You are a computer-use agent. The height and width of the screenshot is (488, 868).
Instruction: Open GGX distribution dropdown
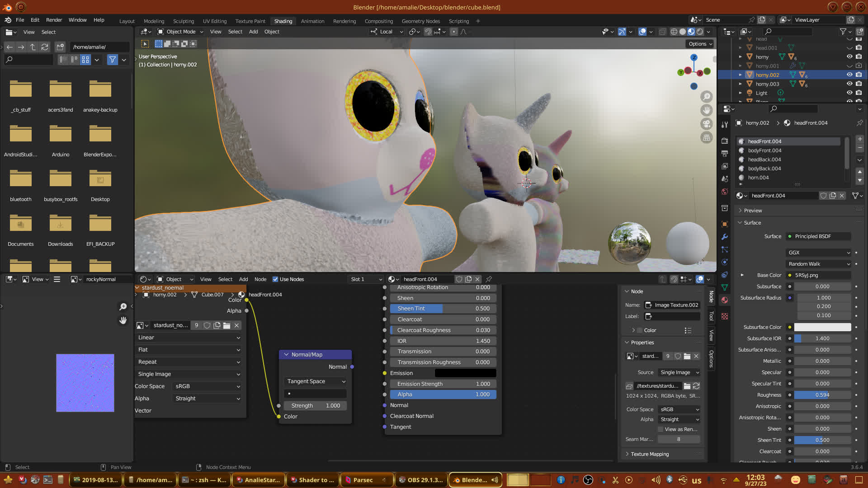click(x=819, y=253)
